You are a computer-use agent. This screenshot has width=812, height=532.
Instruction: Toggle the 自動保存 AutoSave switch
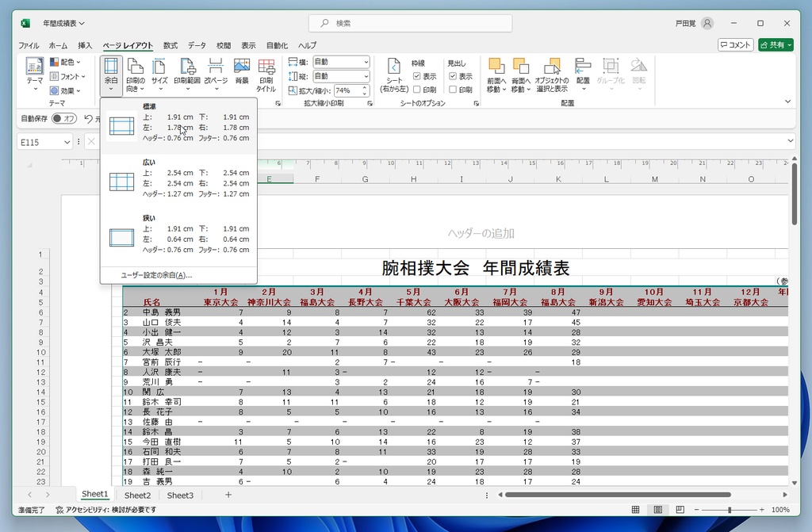(64, 119)
